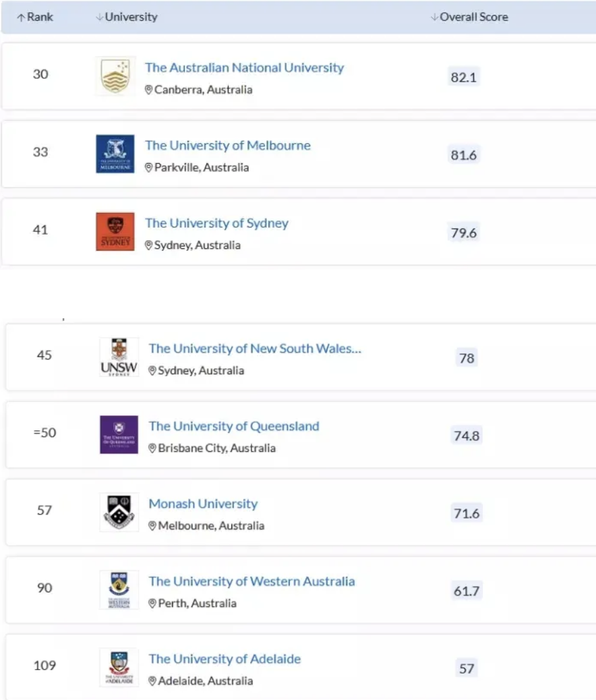
Task: Sort the table by Overall Score column
Action: point(469,17)
